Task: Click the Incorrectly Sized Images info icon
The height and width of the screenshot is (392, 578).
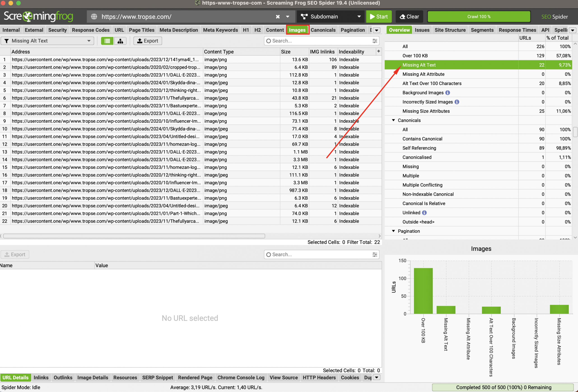Action: (457, 102)
